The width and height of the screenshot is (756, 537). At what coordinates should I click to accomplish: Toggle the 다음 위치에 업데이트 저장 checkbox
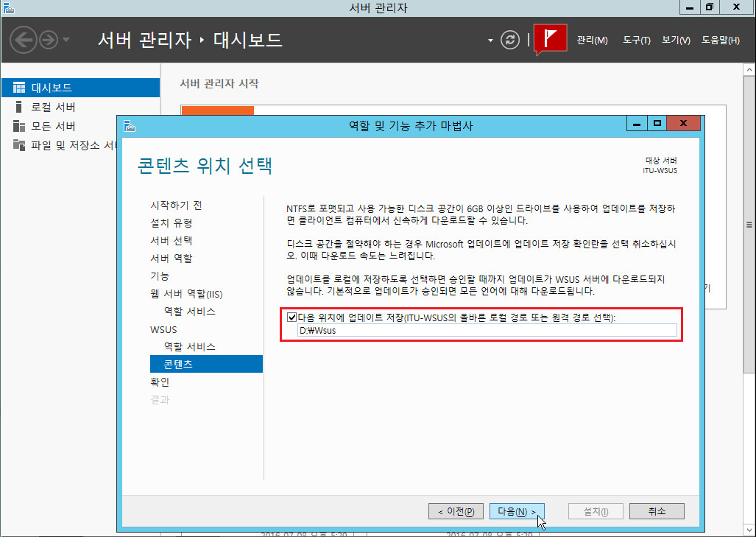coord(292,317)
